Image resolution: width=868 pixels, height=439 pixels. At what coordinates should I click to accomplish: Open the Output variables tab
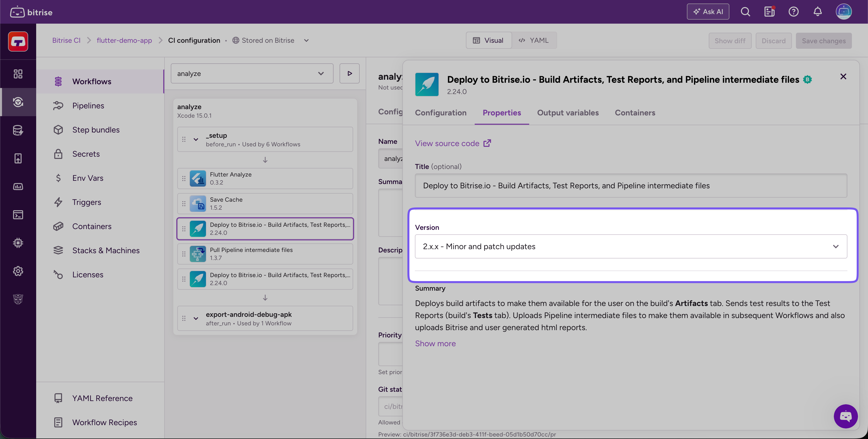568,113
